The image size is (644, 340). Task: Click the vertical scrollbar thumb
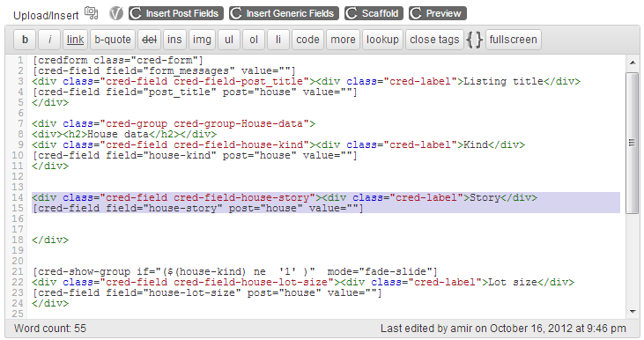[x=633, y=143]
